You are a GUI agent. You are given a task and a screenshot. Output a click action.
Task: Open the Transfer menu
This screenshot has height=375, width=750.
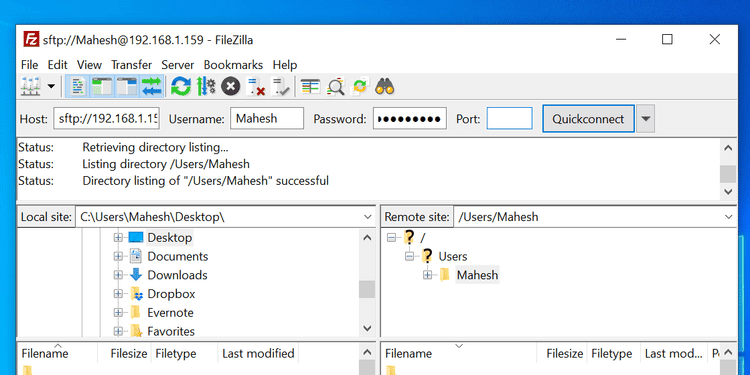pos(132,65)
